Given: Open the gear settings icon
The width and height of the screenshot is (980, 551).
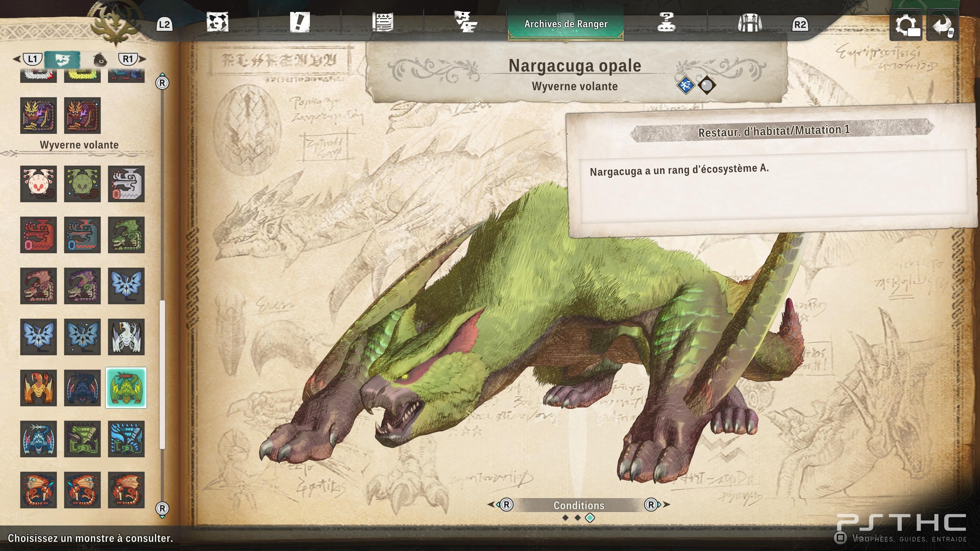Looking at the screenshot, I should 906,26.
